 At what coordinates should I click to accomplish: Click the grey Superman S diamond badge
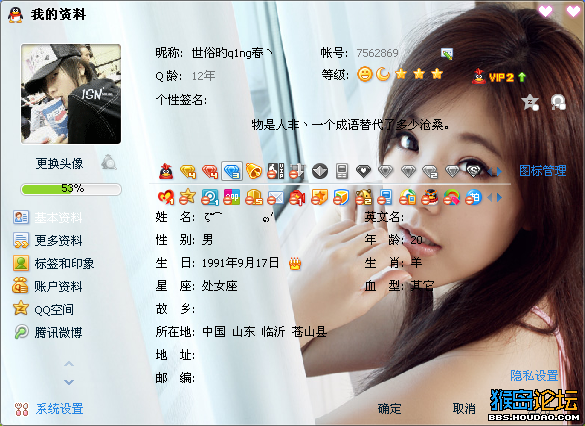474,171
